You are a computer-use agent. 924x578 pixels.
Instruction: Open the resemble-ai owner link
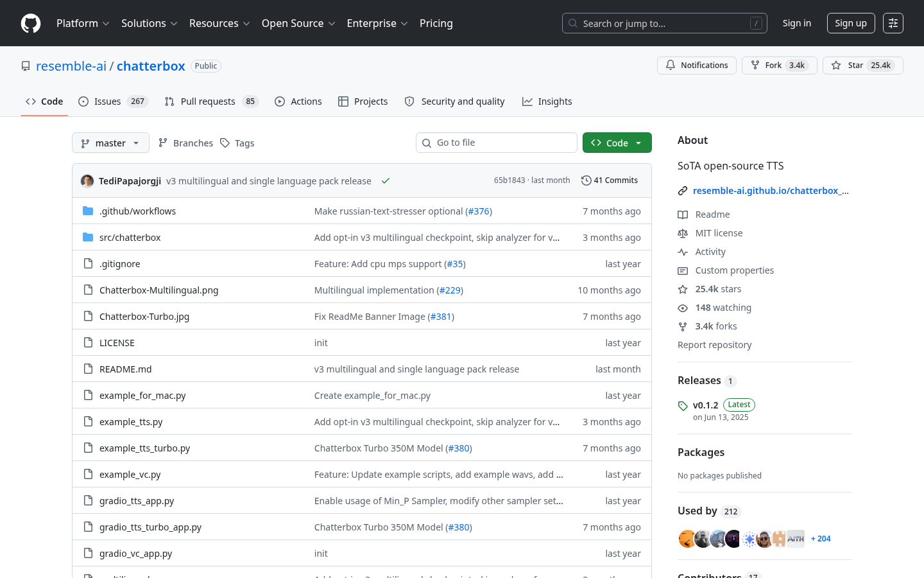tap(71, 66)
